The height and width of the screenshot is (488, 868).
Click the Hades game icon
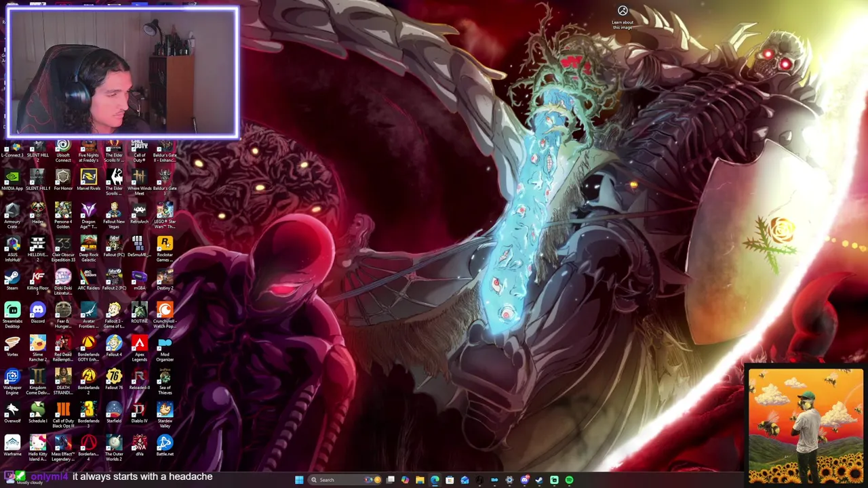point(37,214)
